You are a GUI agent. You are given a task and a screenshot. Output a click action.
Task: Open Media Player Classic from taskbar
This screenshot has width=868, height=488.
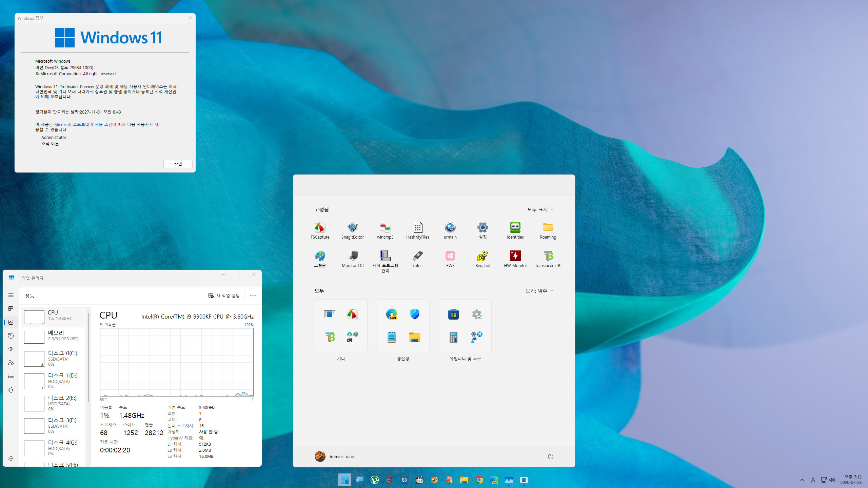coord(419,480)
